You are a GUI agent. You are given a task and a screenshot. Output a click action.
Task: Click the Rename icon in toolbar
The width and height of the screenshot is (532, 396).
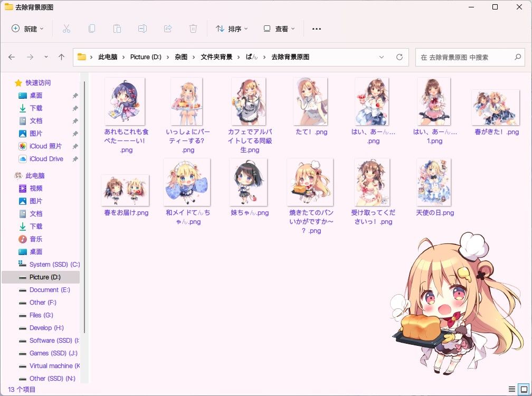tap(142, 29)
